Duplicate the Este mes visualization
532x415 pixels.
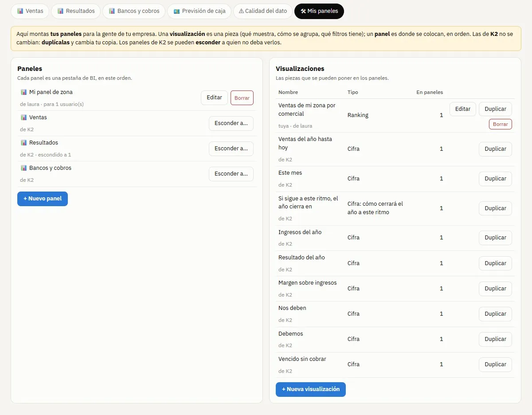pyautogui.click(x=495, y=179)
